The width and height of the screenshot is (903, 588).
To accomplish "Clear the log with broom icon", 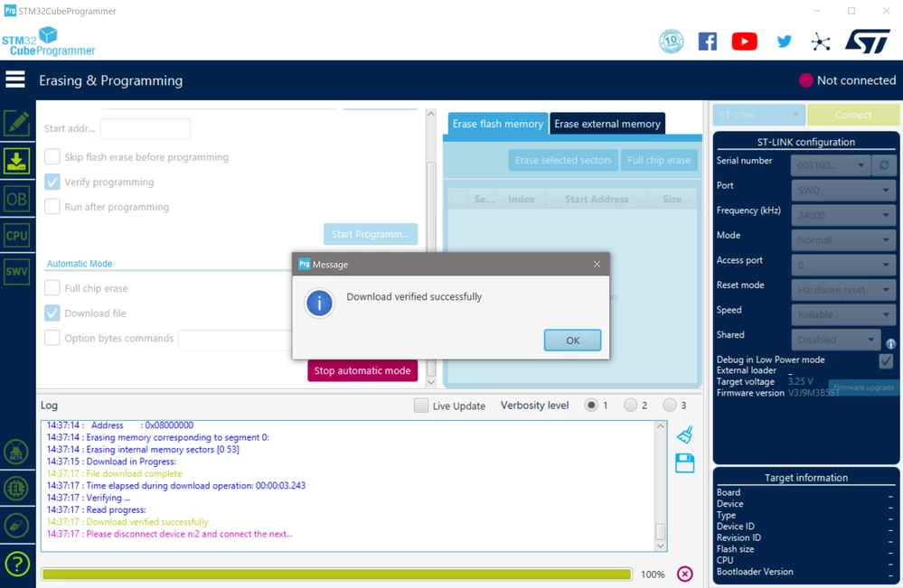I will (x=685, y=434).
